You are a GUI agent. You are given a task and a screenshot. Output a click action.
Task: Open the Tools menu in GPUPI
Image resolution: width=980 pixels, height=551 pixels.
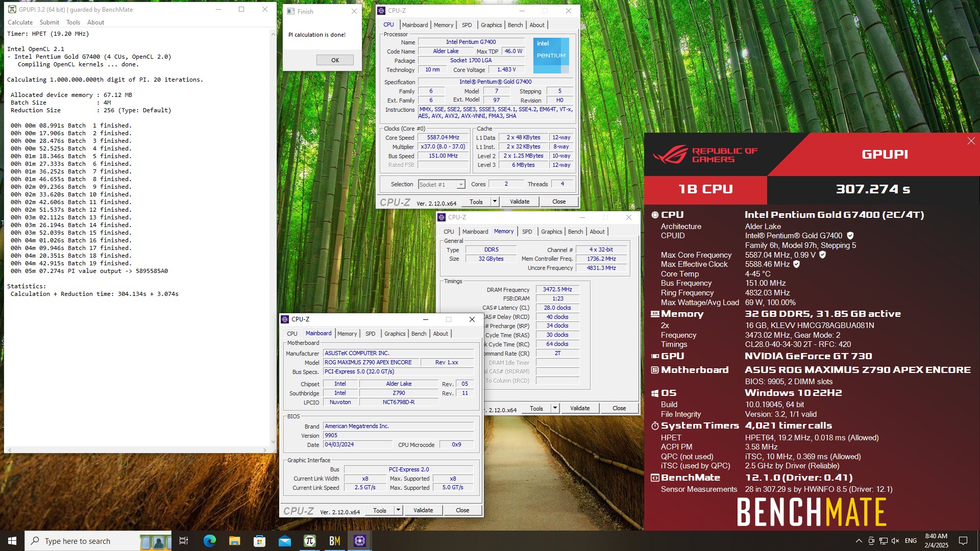pos(73,22)
